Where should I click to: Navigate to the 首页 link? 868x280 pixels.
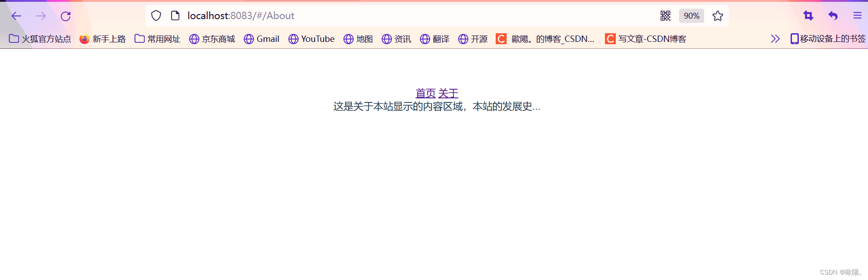(x=426, y=93)
